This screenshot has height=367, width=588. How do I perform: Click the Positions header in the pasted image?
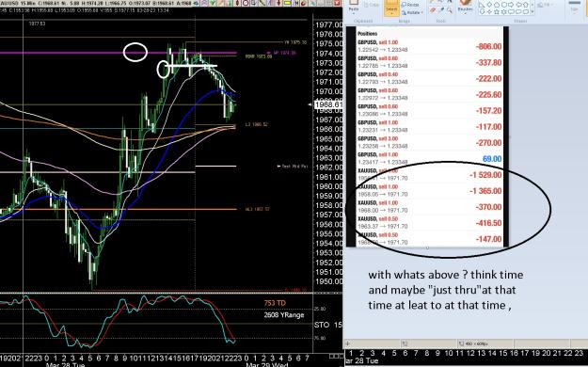tap(368, 33)
